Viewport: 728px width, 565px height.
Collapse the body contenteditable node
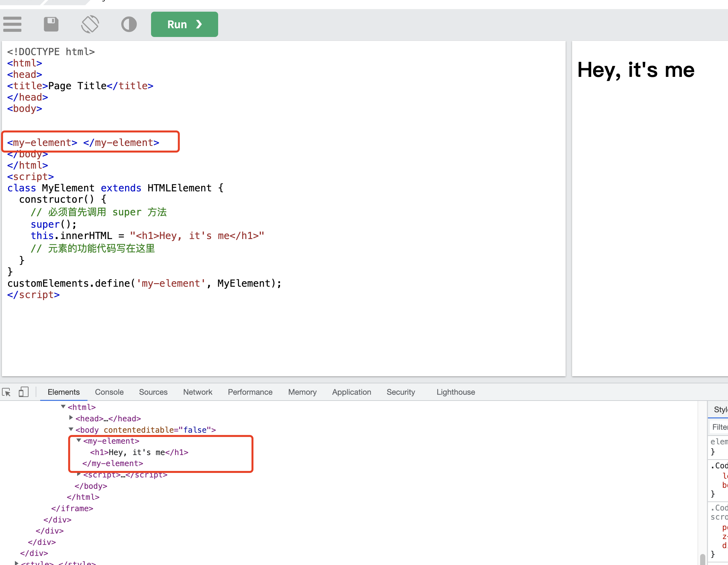[71, 429]
